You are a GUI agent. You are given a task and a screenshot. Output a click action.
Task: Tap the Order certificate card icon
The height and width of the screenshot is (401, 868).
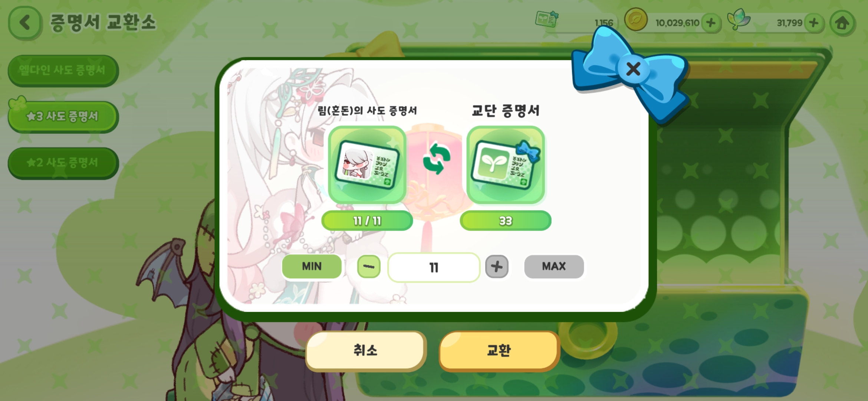tap(506, 164)
